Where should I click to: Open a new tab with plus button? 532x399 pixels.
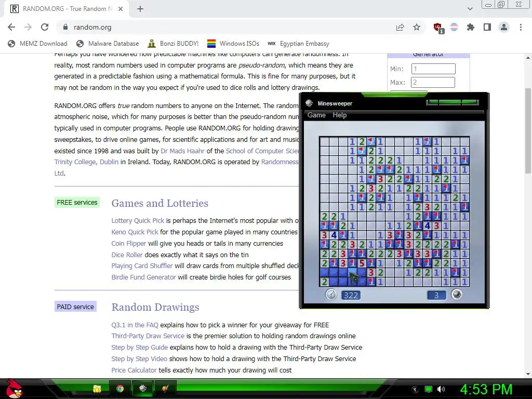140,9
